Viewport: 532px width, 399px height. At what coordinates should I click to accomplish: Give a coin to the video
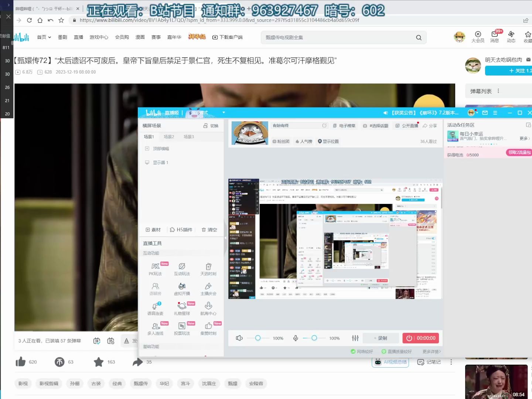click(59, 362)
